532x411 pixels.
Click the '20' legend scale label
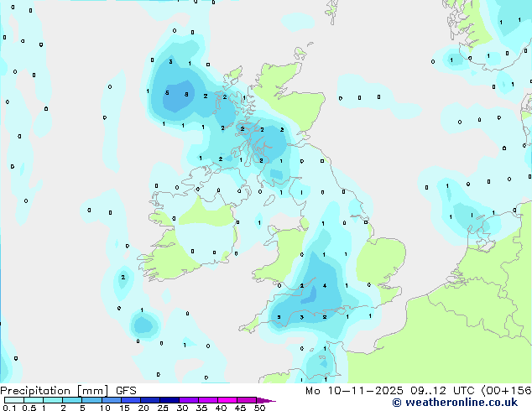point(143,408)
